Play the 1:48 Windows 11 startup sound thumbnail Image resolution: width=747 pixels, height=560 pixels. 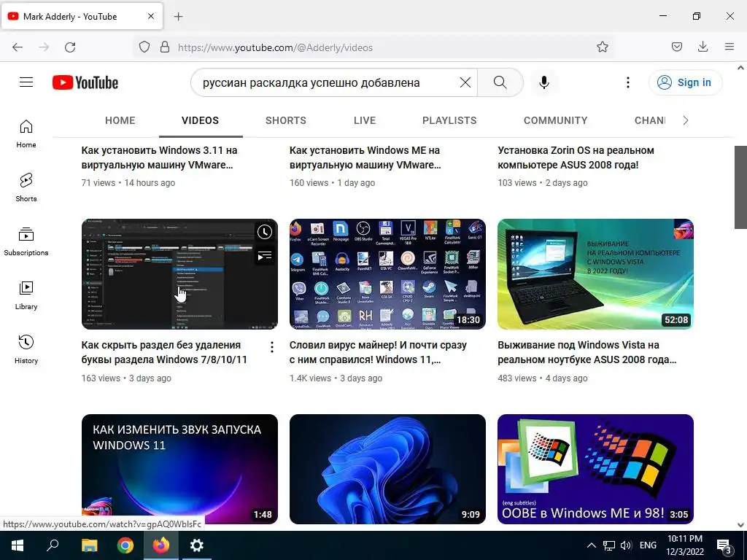pyautogui.click(x=179, y=469)
